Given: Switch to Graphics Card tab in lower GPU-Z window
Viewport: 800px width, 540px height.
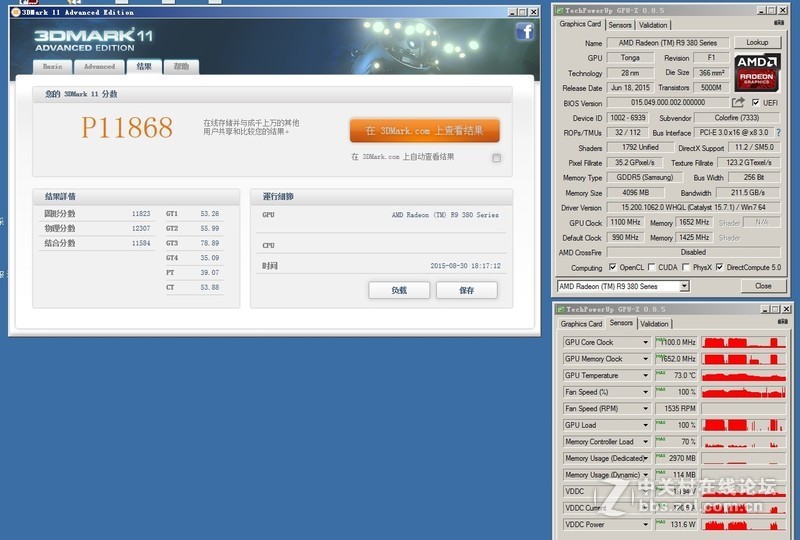Looking at the screenshot, I should (581, 324).
